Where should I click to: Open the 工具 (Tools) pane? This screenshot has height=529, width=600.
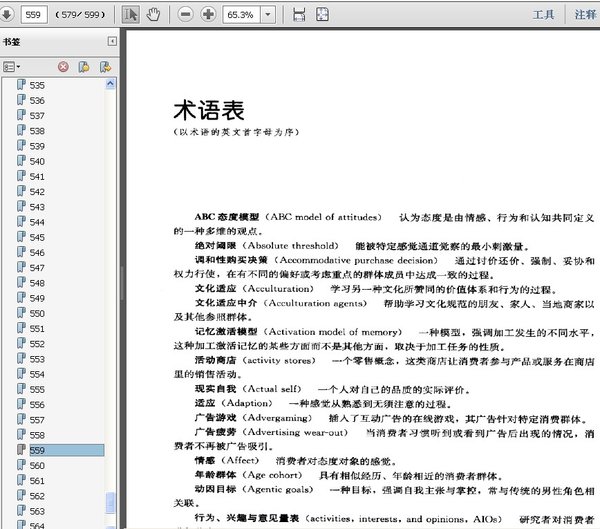(x=543, y=14)
